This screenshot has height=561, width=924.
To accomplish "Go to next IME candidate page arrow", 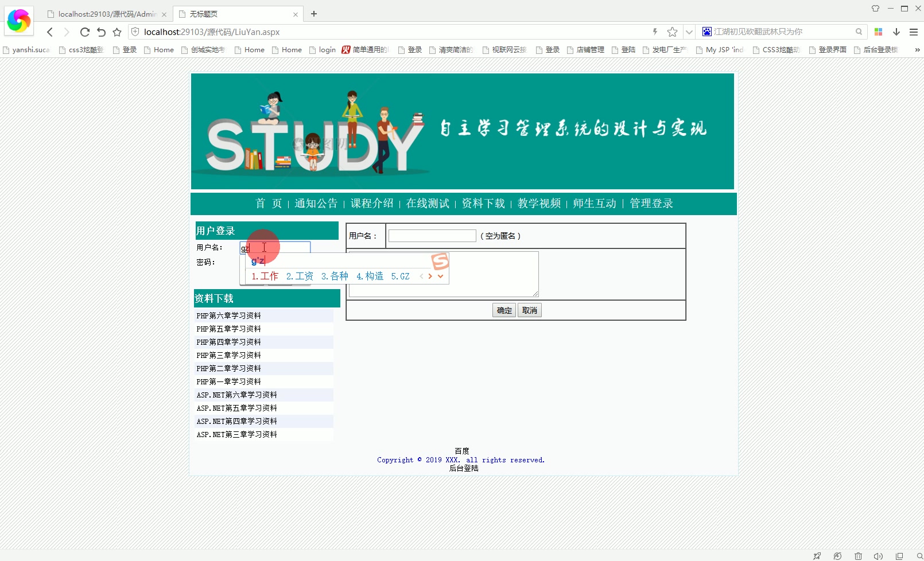I will 430,276.
